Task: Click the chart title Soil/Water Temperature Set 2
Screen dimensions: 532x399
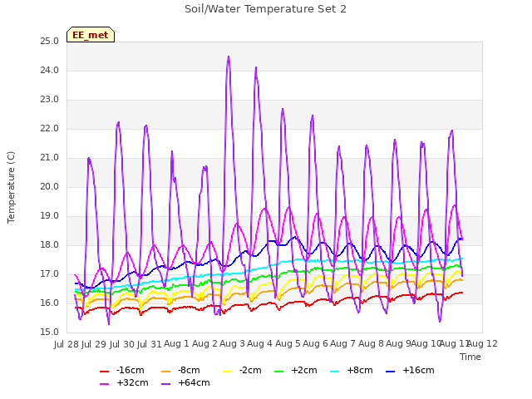Action: pos(265,9)
